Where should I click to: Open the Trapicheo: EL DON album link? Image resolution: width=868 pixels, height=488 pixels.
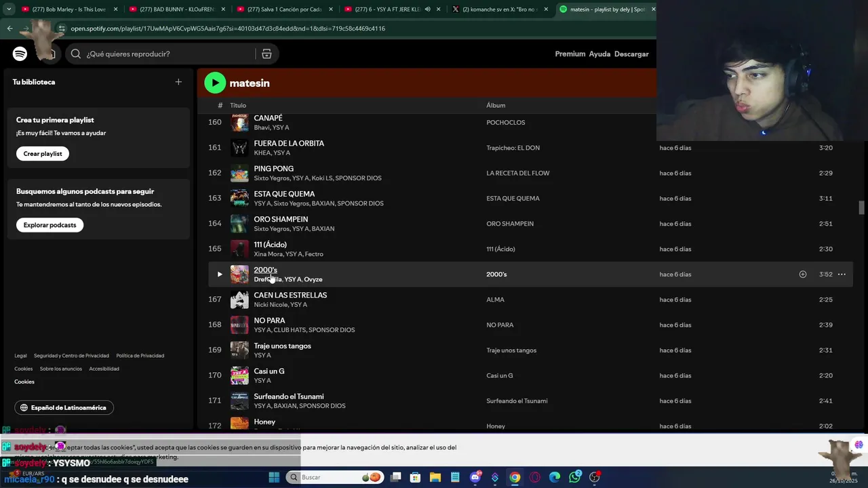coord(513,148)
